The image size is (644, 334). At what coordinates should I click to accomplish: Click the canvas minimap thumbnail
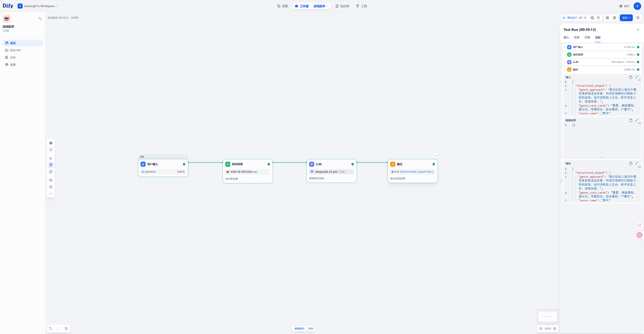[x=548, y=317]
